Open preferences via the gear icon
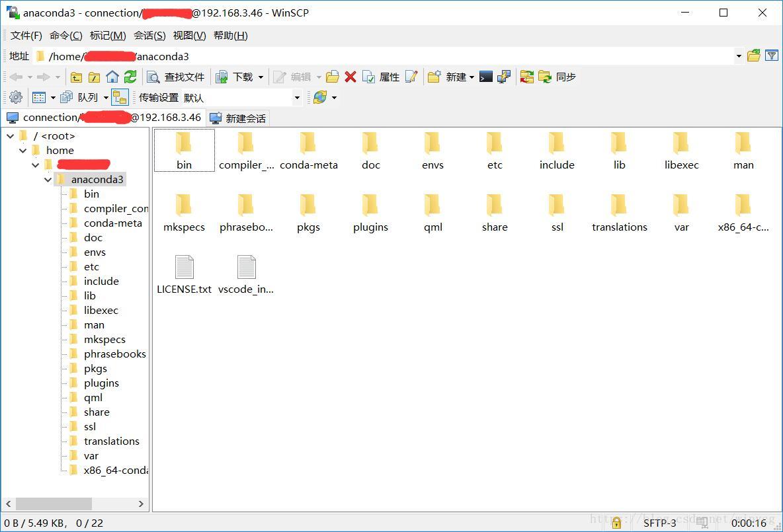The height and width of the screenshot is (532, 783). pos(15,97)
